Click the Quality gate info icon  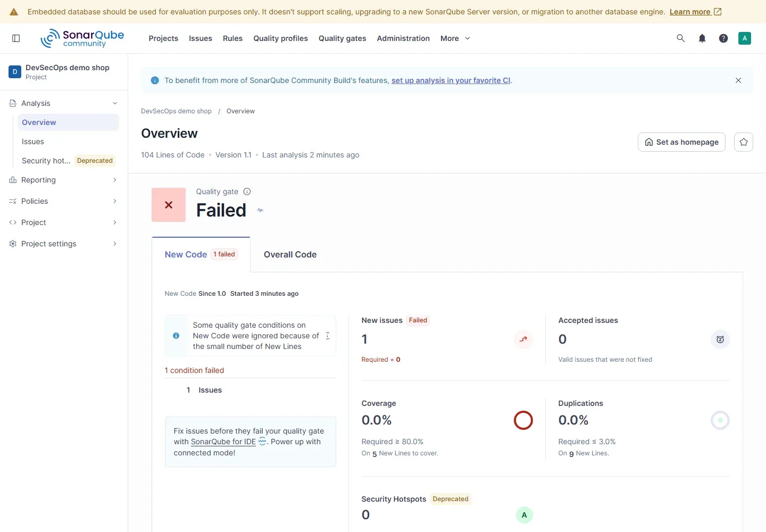pos(247,192)
